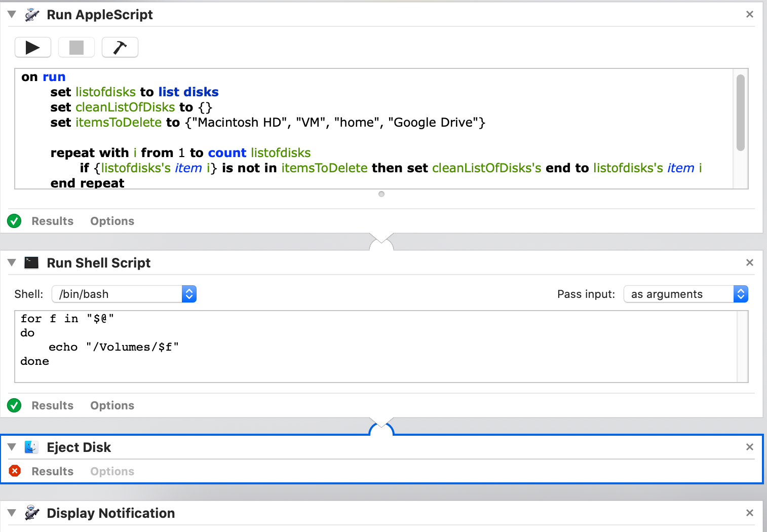Click the 'set listofdisks to list disks' line

pos(134,92)
